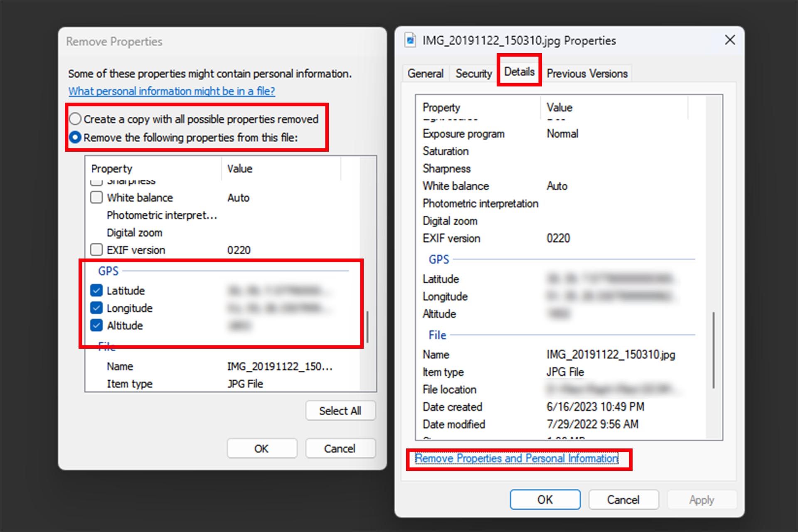Click Cancel in the file Properties dialog

click(623, 500)
